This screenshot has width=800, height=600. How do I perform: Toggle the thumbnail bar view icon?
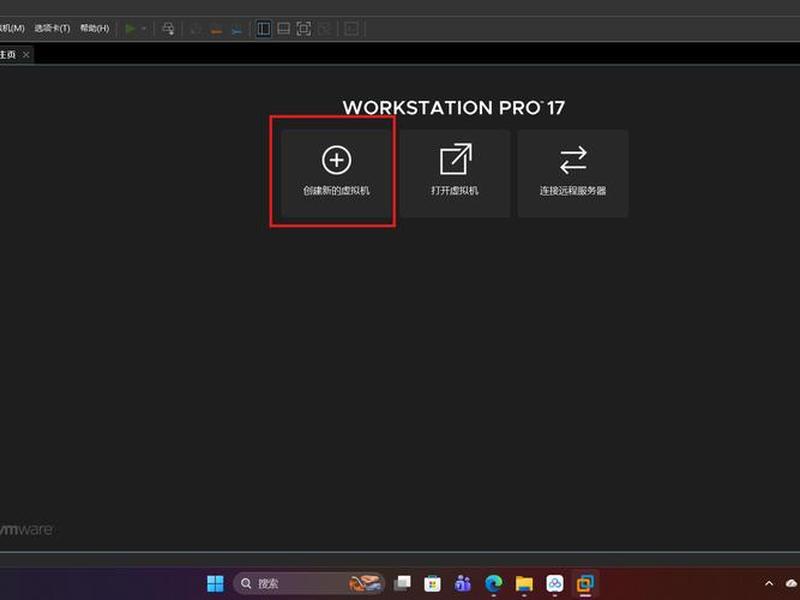[x=284, y=29]
